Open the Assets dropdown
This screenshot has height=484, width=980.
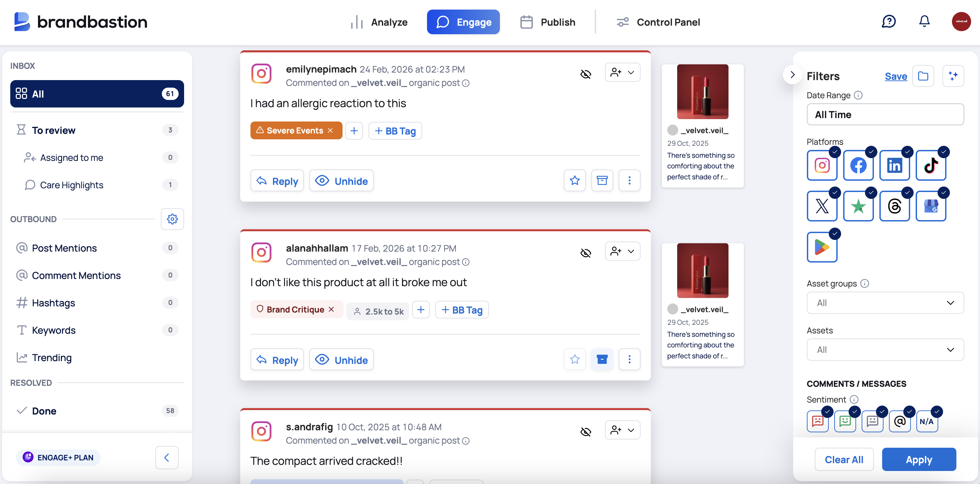pyautogui.click(x=885, y=350)
